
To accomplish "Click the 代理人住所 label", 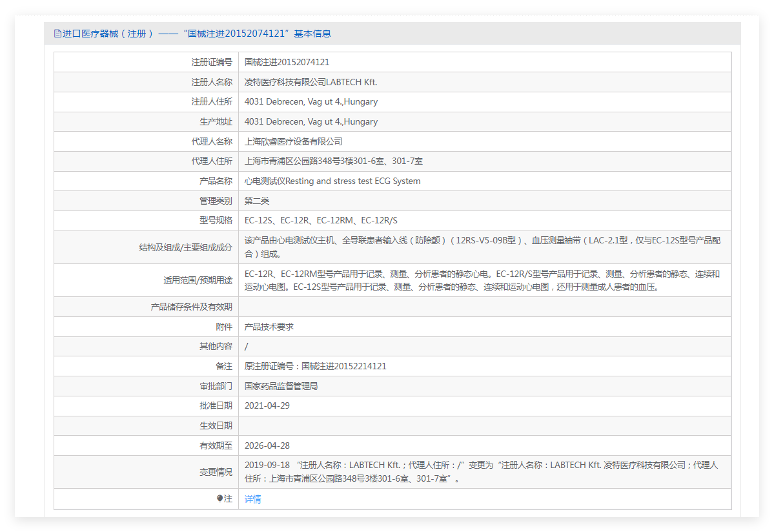I will click(x=212, y=161).
